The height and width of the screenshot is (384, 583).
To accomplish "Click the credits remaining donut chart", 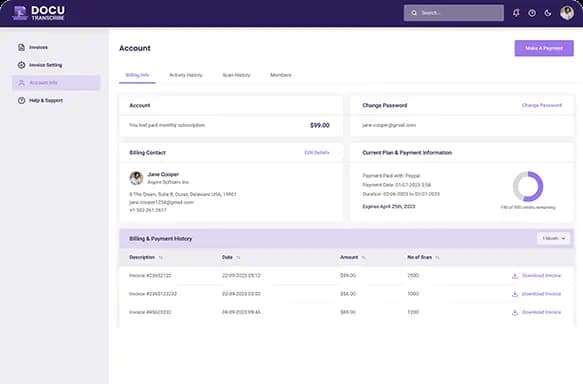I will [x=528, y=186].
